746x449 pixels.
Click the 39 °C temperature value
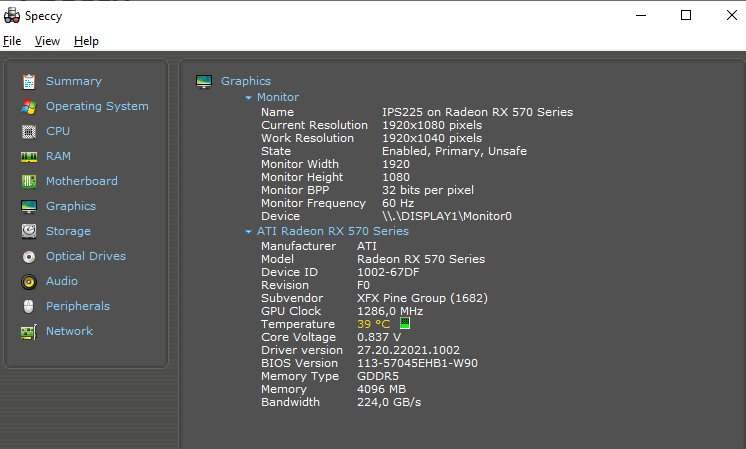[x=373, y=324]
